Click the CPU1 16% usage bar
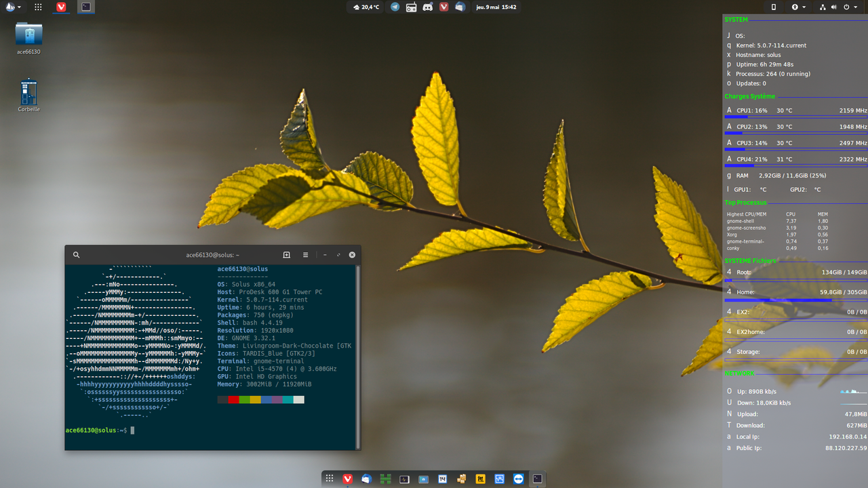The height and width of the screenshot is (488, 868). (x=796, y=117)
